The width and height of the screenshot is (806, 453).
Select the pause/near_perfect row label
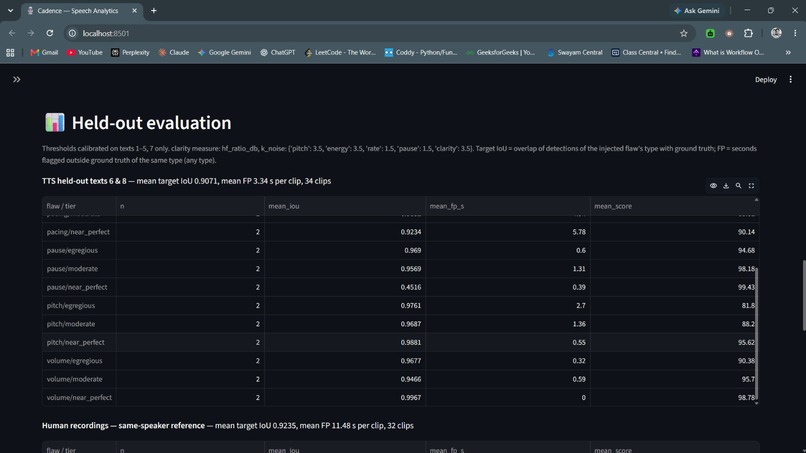coord(77,287)
